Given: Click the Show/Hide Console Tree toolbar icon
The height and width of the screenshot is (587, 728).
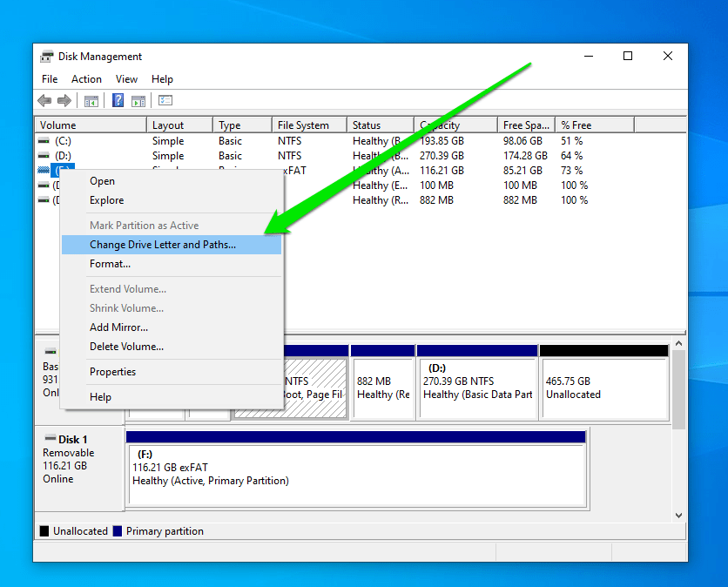Looking at the screenshot, I should point(91,101).
